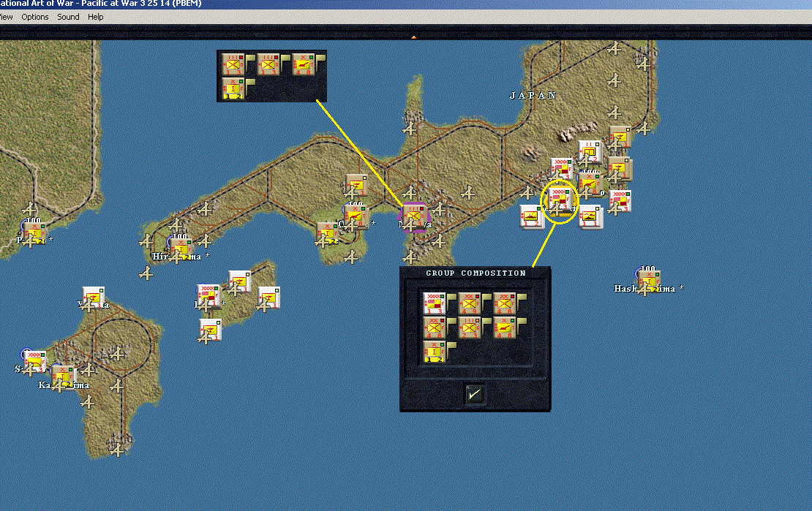Screen dimensions: 812x511
Task: Open the Sound menu
Action: pos(68,17)
